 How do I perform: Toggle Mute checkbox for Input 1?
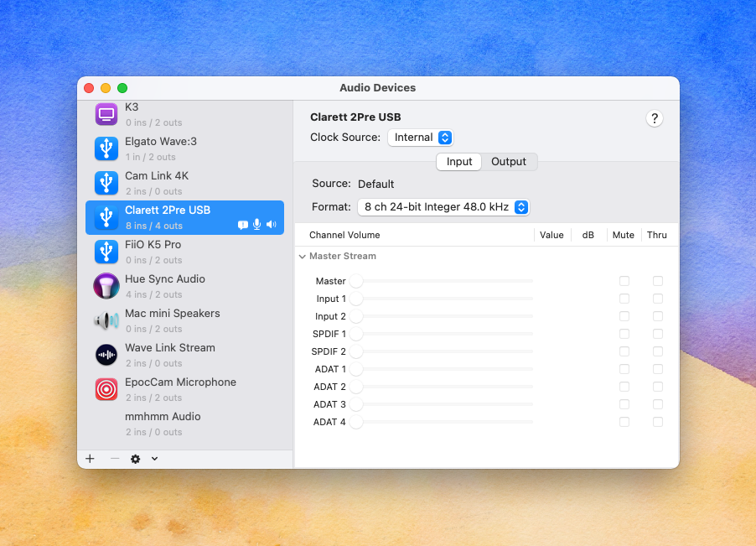click(x=624, y=299)
